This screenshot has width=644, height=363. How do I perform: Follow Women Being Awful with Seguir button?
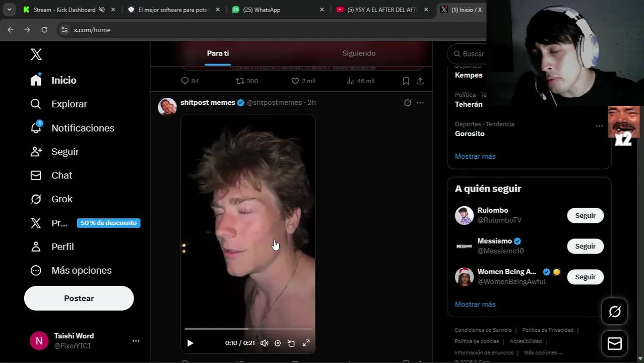[x=585, y=277]
